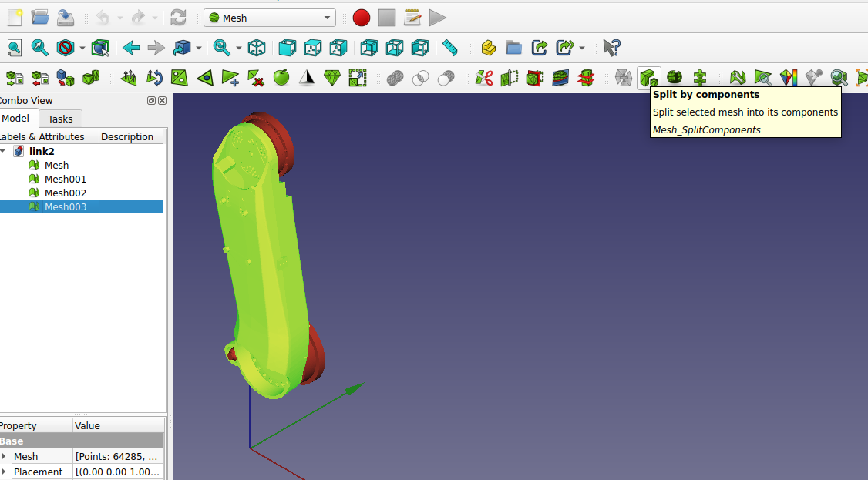Toggle Combo View floating window button
The height and width of the screenshot is (480, 868).
151,100
